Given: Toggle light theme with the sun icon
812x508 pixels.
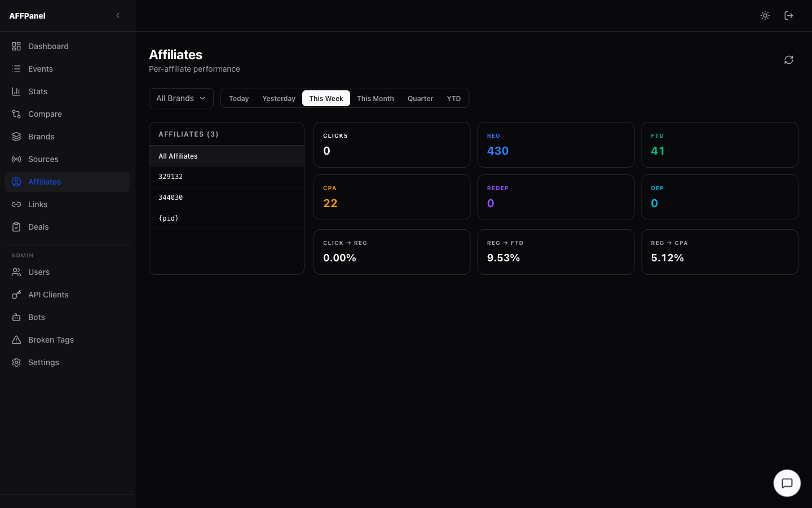Looking at the screenshot, I should 765,15.
